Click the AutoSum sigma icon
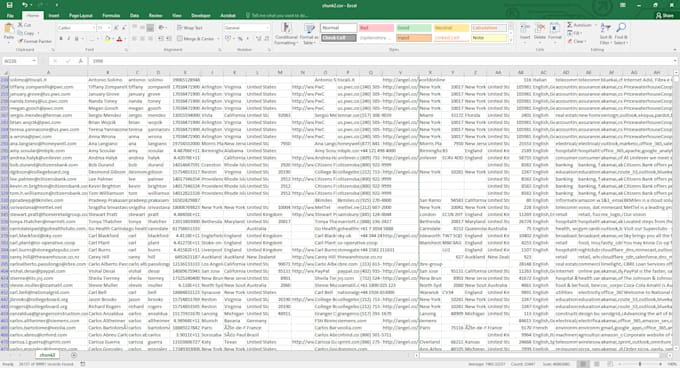The image size is (680, 368). 570,25
